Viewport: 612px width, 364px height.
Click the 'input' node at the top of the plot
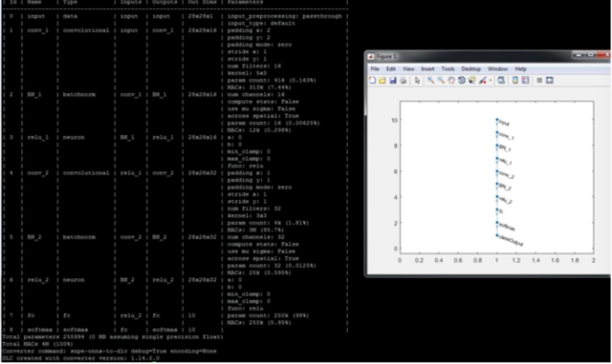(x=497, y=119)
